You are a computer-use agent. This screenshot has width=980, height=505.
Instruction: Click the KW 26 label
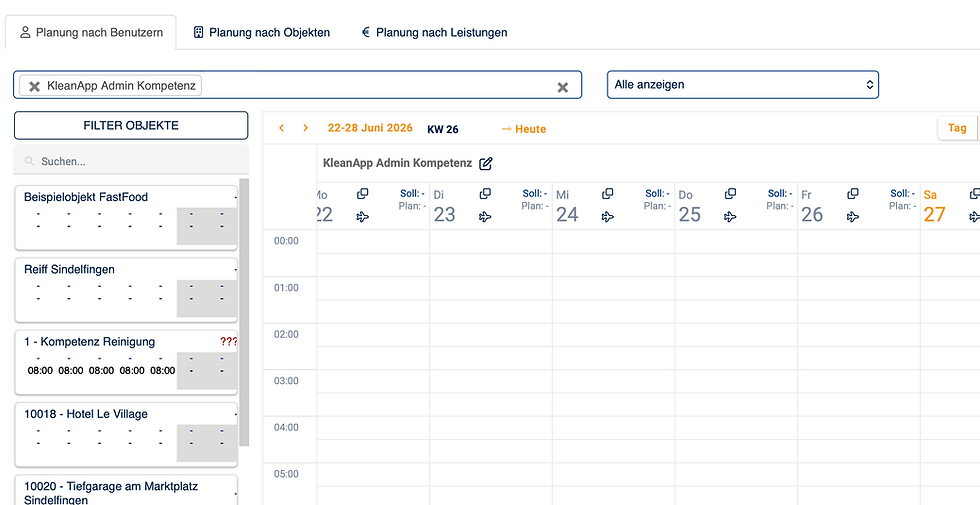click(x=442, y=129)
